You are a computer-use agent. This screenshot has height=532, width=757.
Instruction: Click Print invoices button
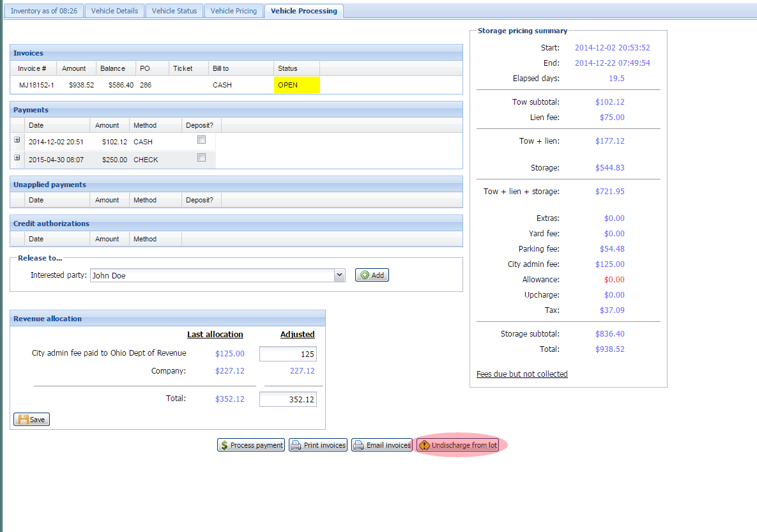point(318,445)
